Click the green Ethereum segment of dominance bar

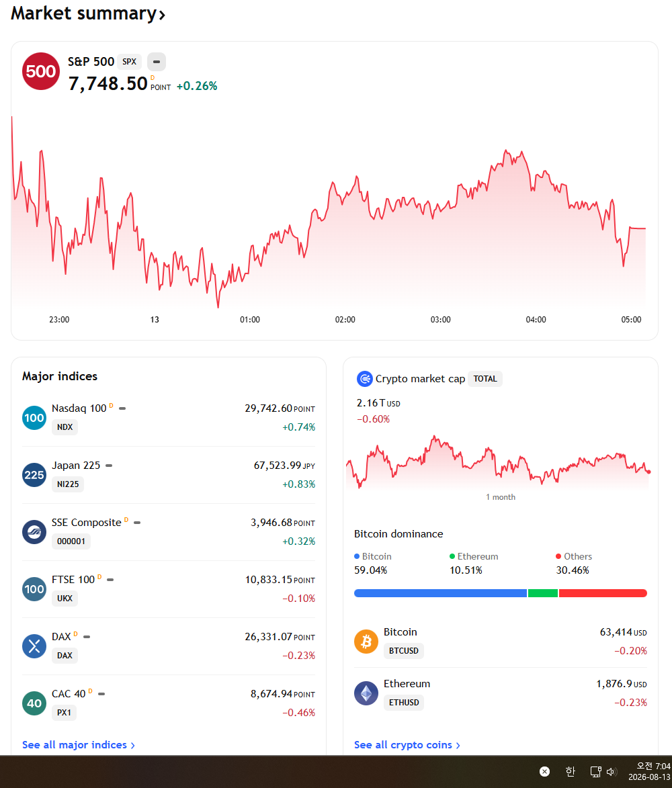coord(543,593)
